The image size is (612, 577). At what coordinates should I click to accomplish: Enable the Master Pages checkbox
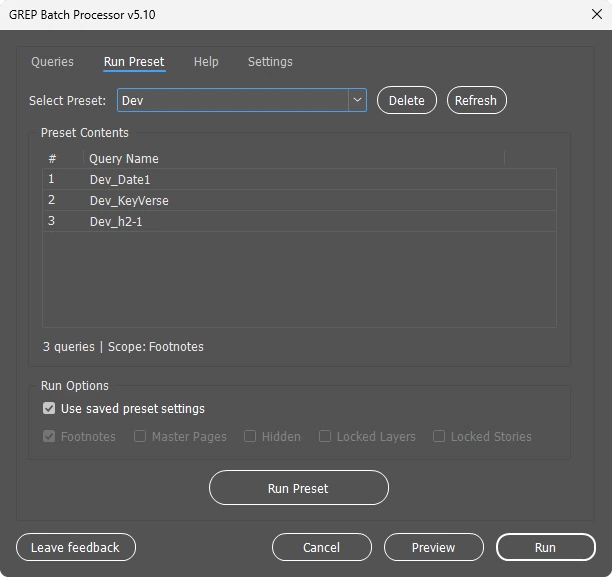point(140,436)
